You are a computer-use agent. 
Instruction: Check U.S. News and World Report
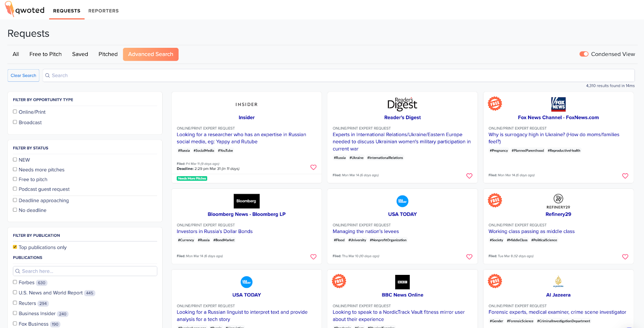tap(15, 293)
